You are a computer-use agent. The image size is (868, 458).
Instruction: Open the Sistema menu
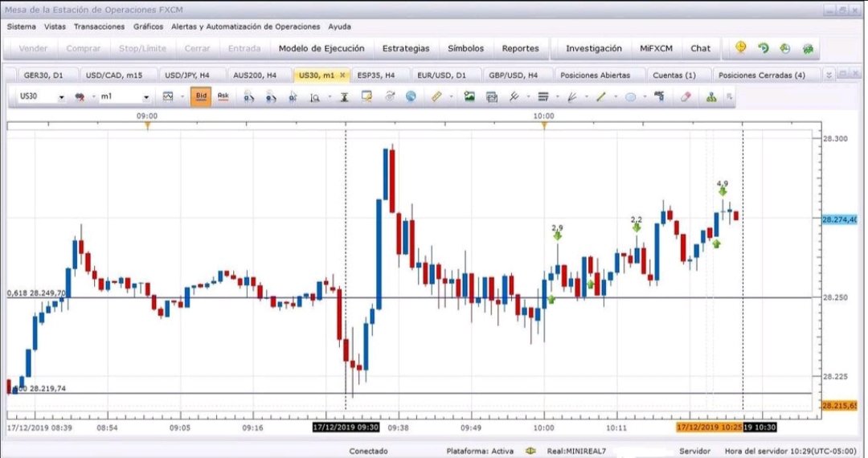click(21, 27)
